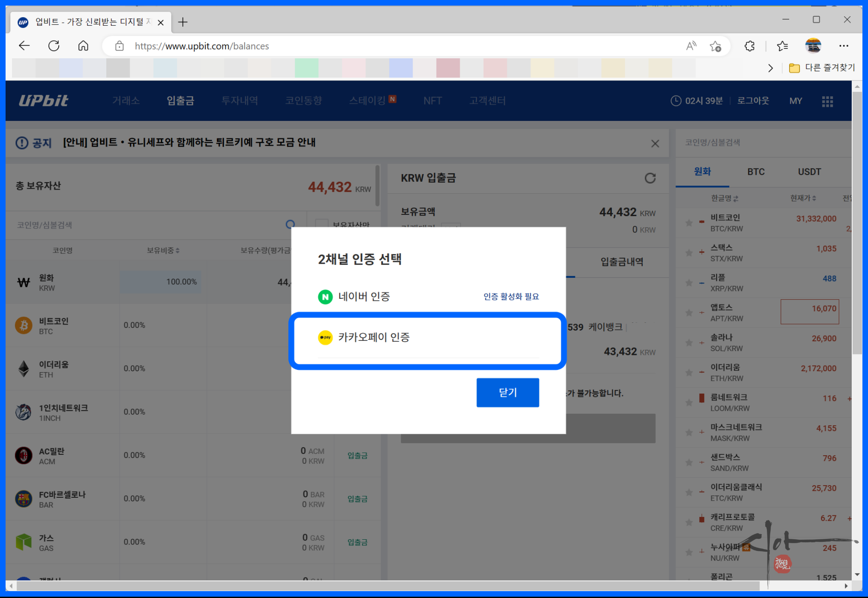The width and height of the screenshot is (868, 598).
Task: Close the notice banner with X
Action: [x=655, y=144]
